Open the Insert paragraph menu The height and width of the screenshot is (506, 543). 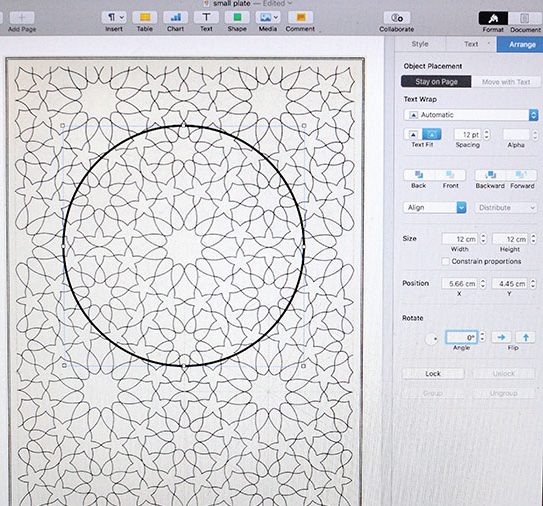point(114,17)
